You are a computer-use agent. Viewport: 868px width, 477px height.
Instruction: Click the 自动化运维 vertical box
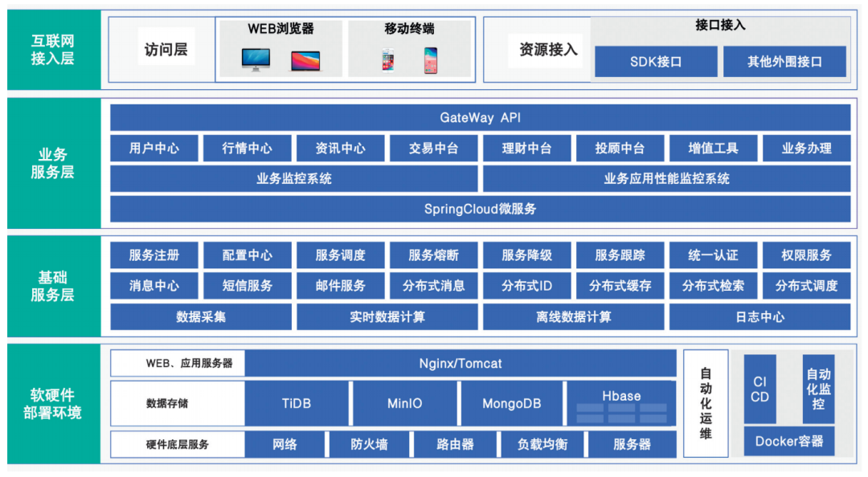706,403
